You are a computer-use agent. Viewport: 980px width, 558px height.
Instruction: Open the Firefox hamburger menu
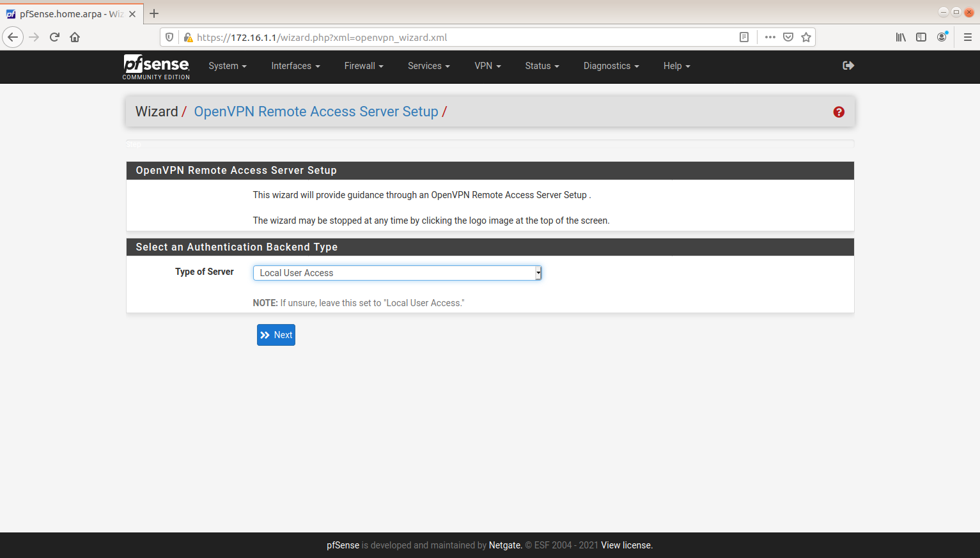[968, 37]
